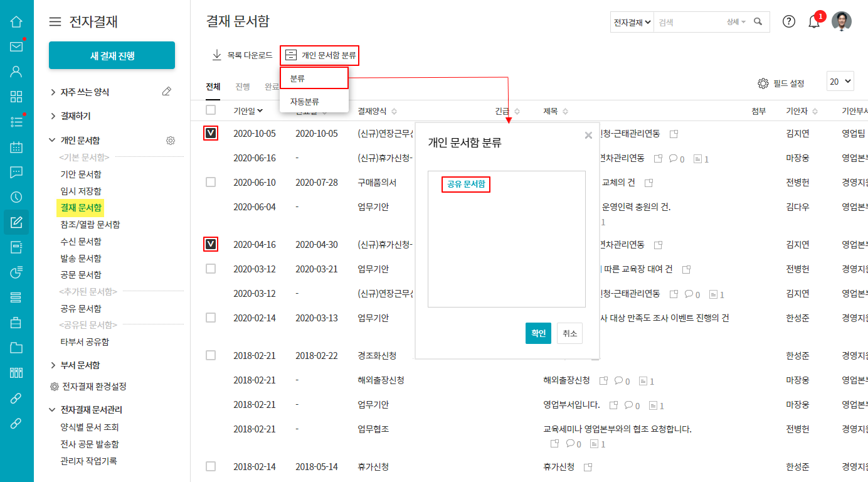Click the notification bell icon
Image resolution: width=868 pixels, height=482 pixels.
(x=814, y=22)
